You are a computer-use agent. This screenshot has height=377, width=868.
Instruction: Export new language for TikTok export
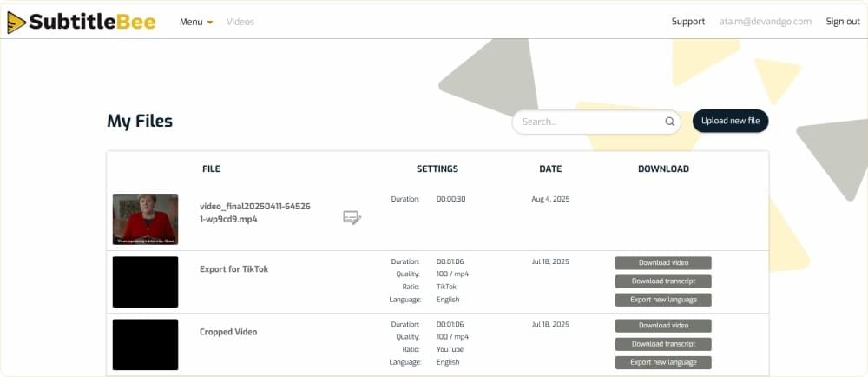click(x=663, y=300)
